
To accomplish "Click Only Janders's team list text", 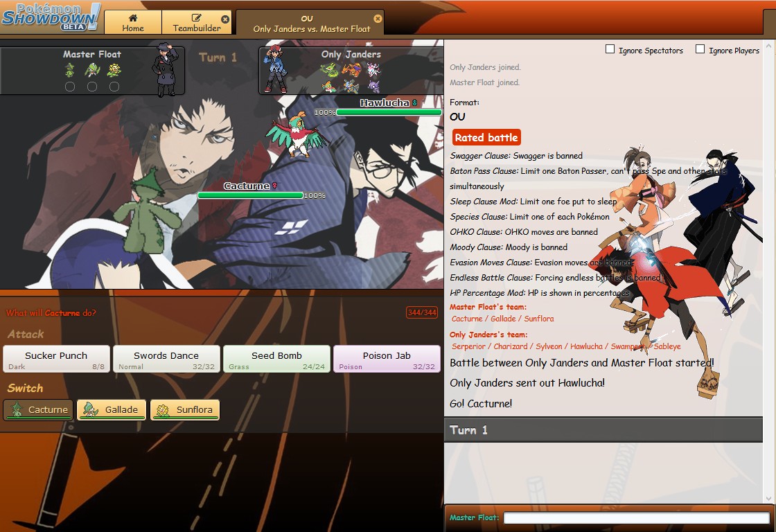I will (565, 346).
